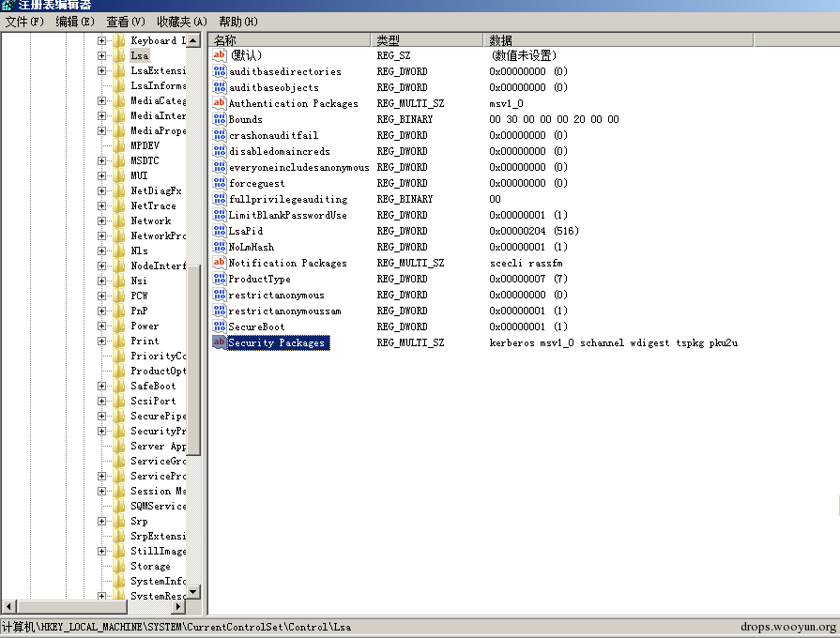The width and height of the screenshot is (840, 638).
Task: Expand the Network tree node
Action: pyautogui.click(x=102, y=220)
